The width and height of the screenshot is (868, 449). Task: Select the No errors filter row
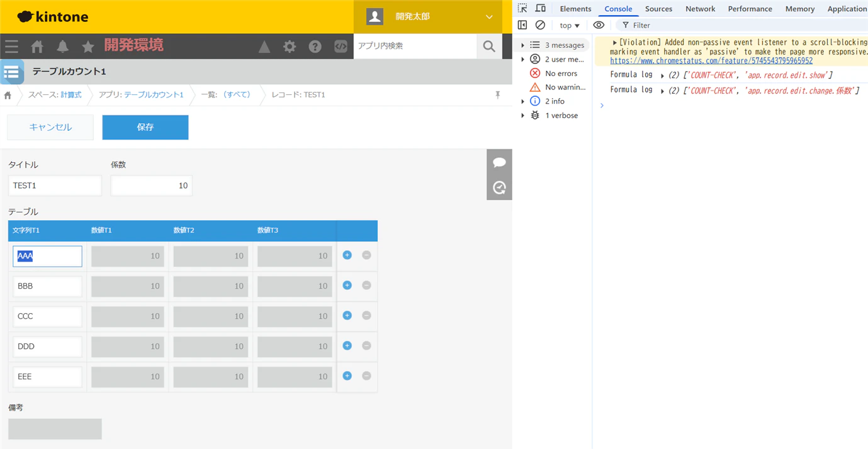click(554, 74)
